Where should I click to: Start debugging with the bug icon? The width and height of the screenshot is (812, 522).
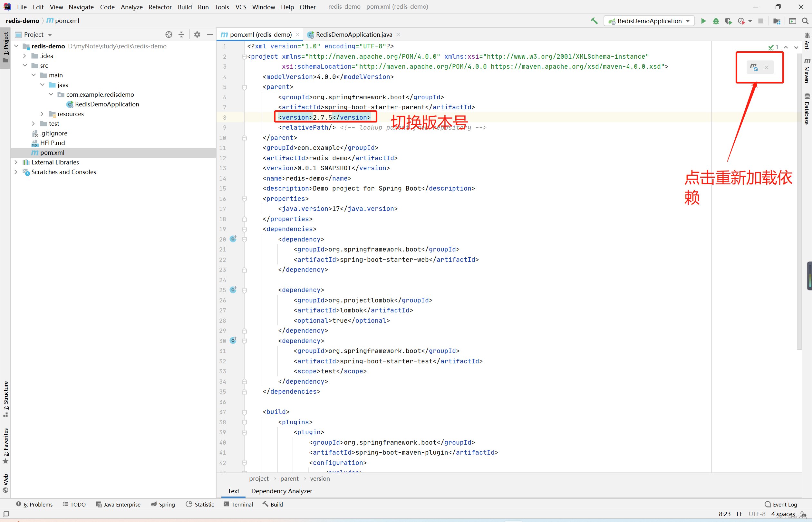click(716, 21)
